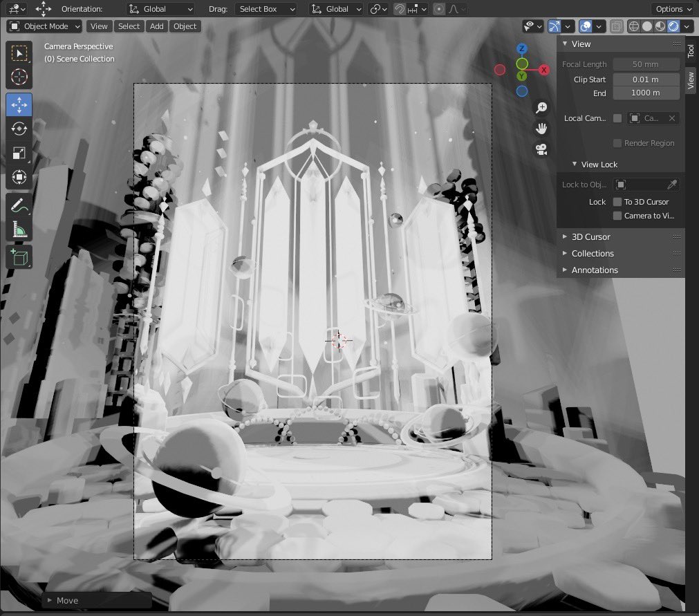This screenshot has height=616, width=699.
Task: Toggle snapping magnet button
Action: coord(400,9)
